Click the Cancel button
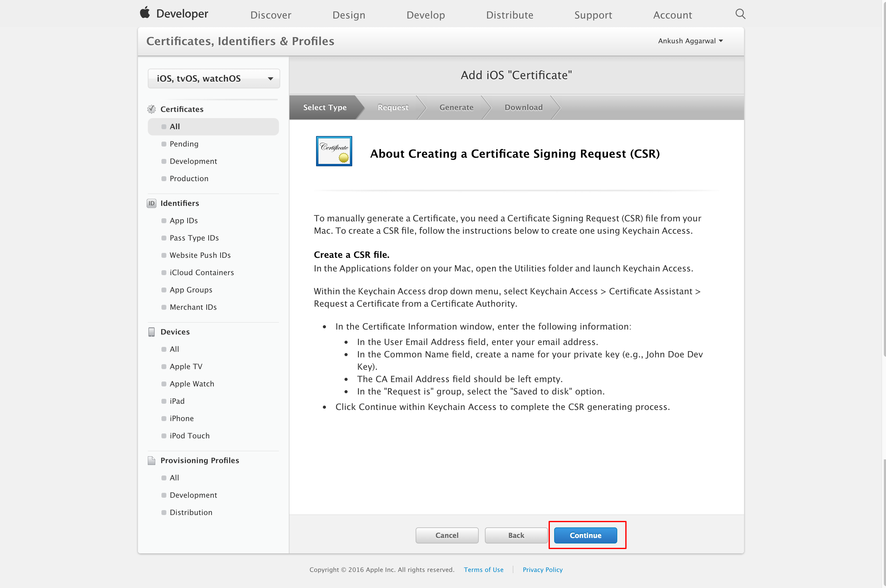This screenshot has height=588, width=886. [x=447, y=535]
